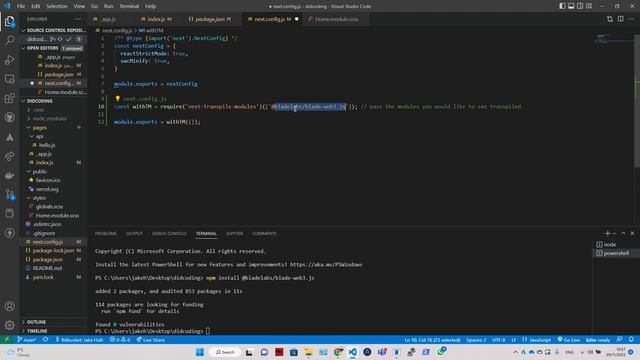Open the Live Share view in activity bar
The height and width of the screenshot is (360, 640).
click(9, 156)
